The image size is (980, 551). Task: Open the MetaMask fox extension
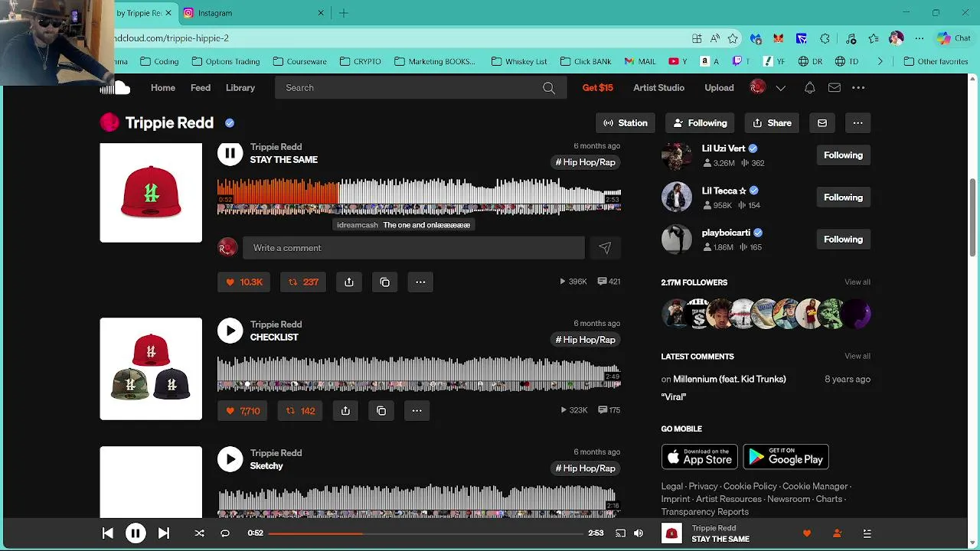coord(779,38)
